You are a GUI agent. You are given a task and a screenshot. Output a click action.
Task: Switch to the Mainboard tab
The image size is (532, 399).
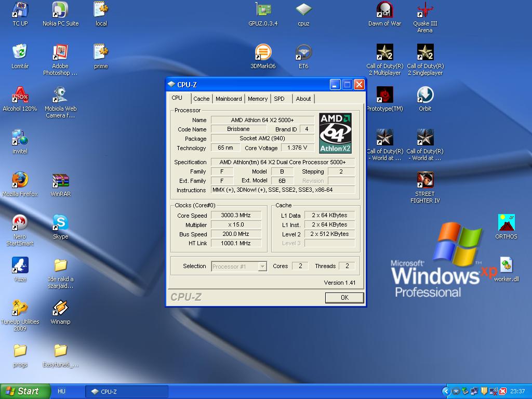[229, 99]
